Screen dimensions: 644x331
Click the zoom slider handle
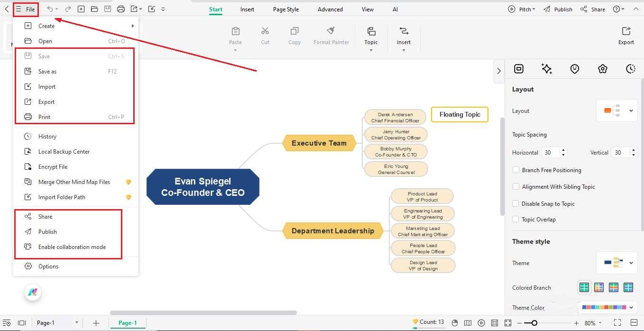pos(534,323)
